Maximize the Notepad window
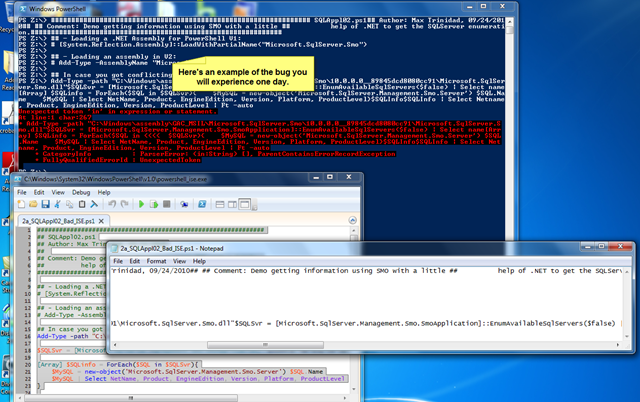This screenshot has height=402, width=640. pyautogui.click(x=601, y=246)
